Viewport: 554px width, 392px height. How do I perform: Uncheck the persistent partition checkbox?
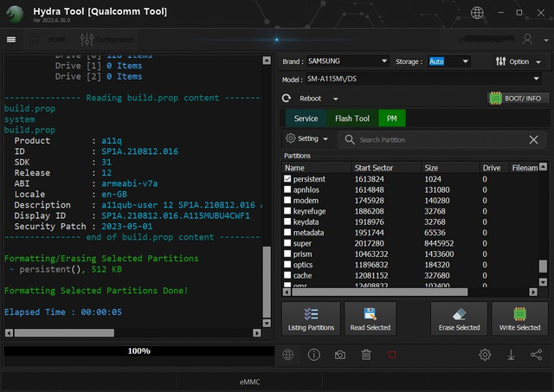tap(287, 179)
